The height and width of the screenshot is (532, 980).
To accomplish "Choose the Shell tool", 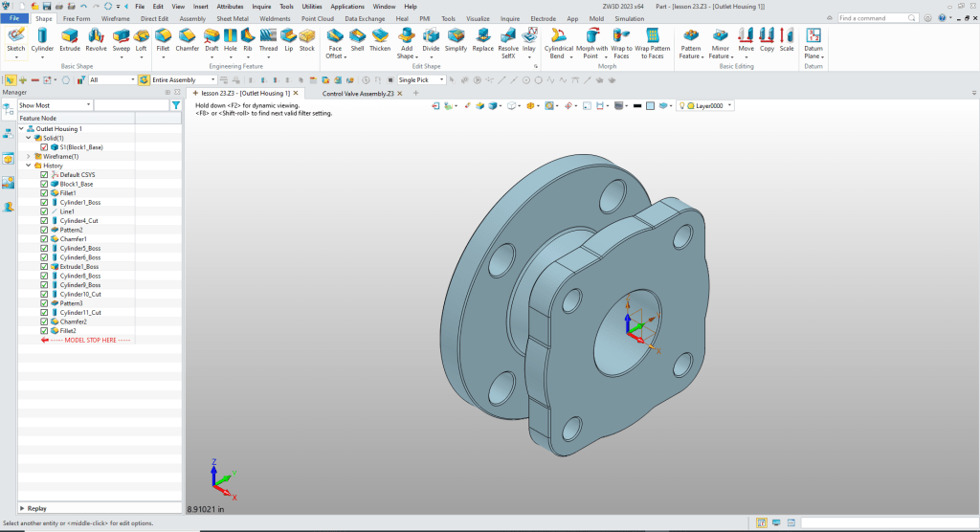I will pyautogui.click(x=357, y=36).
